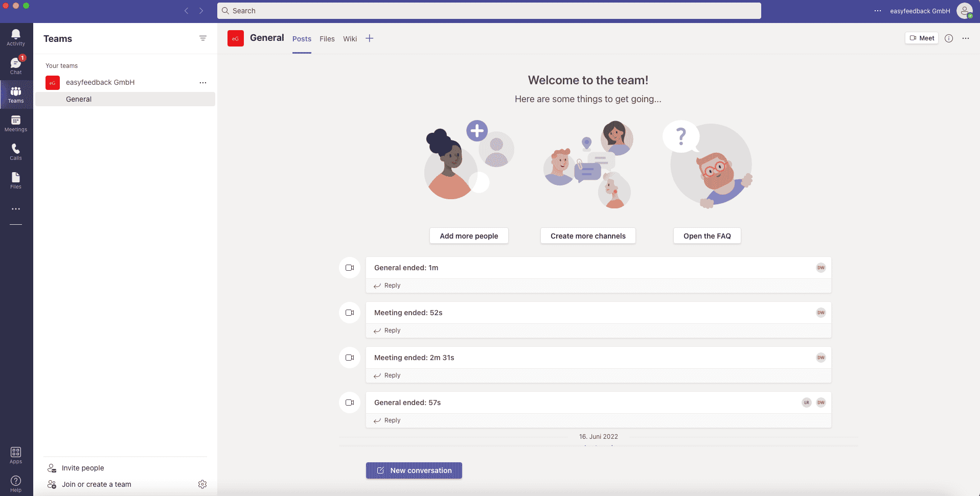Open the Meetings section
The image size is (980, 496).
coord(16,123)
